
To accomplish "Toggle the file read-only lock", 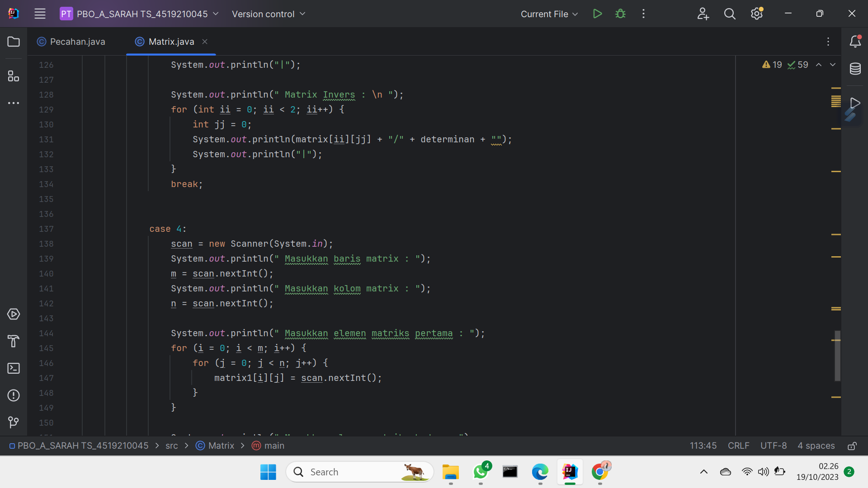I will pos(853,446).
